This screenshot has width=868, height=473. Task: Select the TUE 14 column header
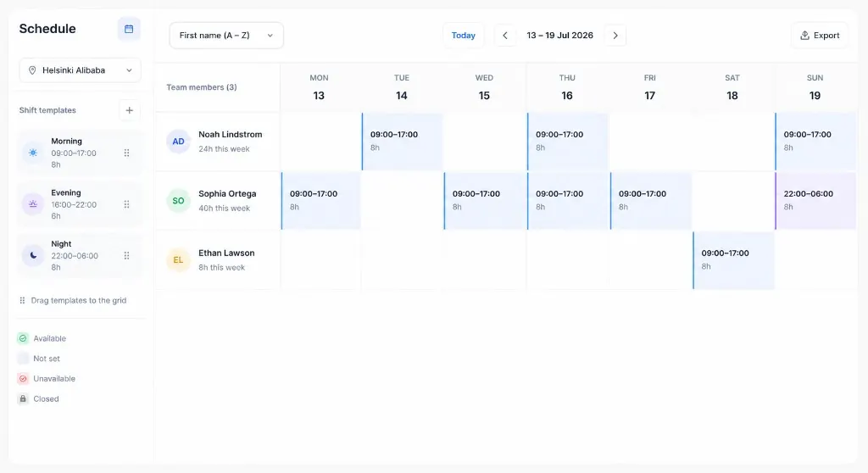(x=401, y=87)
